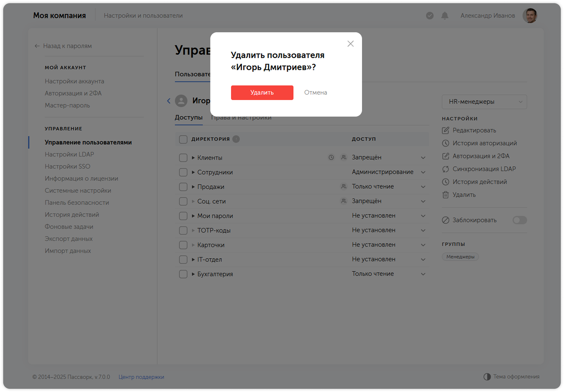564x392 pixels.
Task: Click the trash icon next to Удалить
Action: (445, 195)
